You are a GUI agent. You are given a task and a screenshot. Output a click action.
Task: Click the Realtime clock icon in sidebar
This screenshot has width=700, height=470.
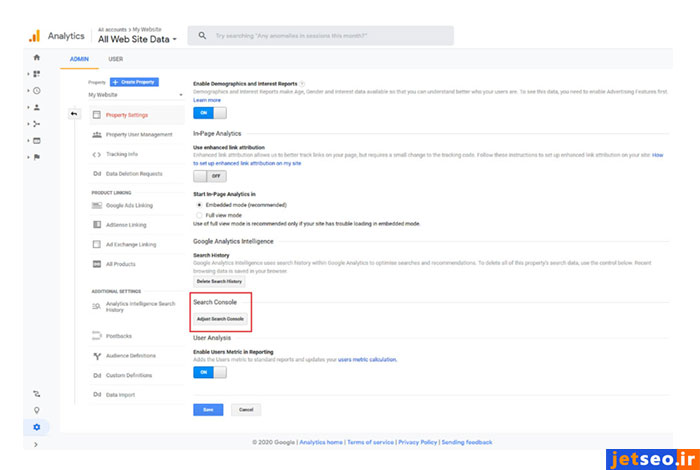click(37, 90)
